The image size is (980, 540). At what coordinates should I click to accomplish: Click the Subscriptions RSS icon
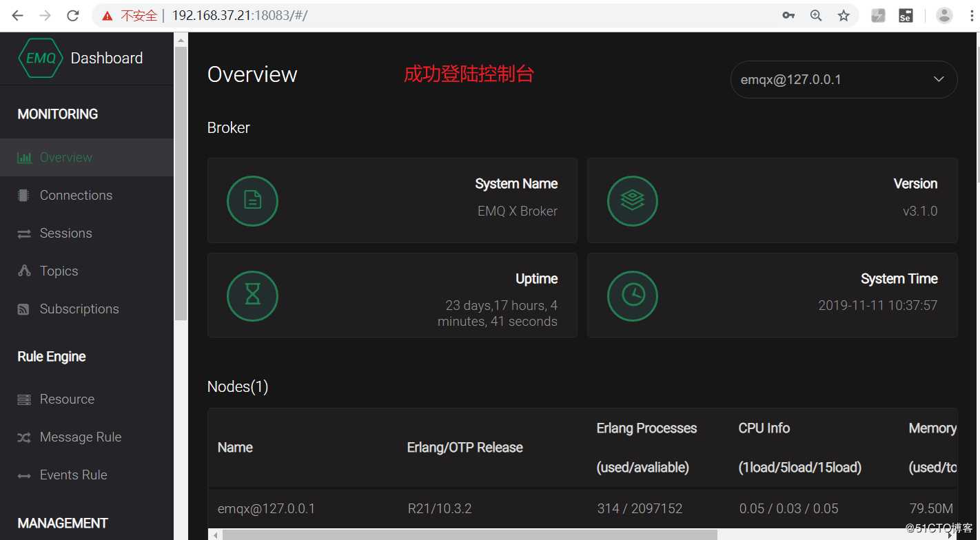point(23,309)
